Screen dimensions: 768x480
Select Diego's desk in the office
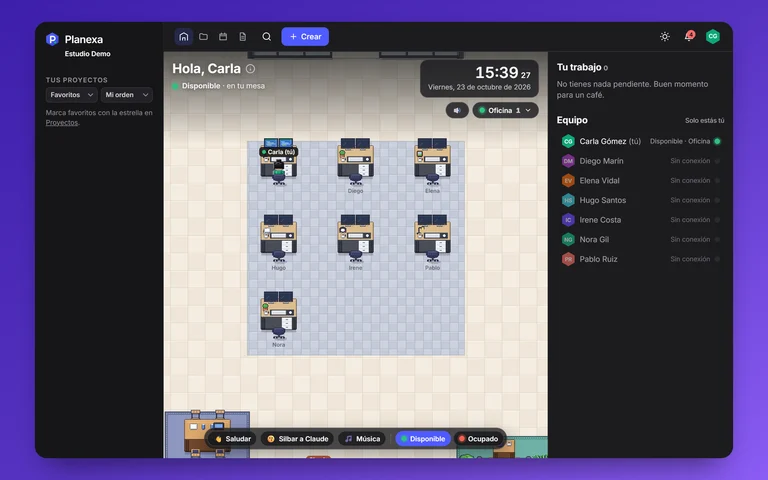point(356,162)
